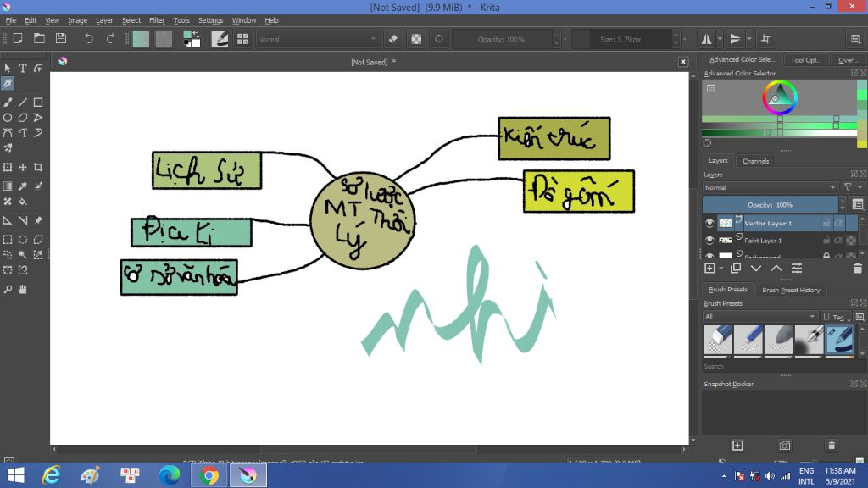This screenshot has width=868, height=488.
Task: Open the Settings menu
Action: coord(210,20)
